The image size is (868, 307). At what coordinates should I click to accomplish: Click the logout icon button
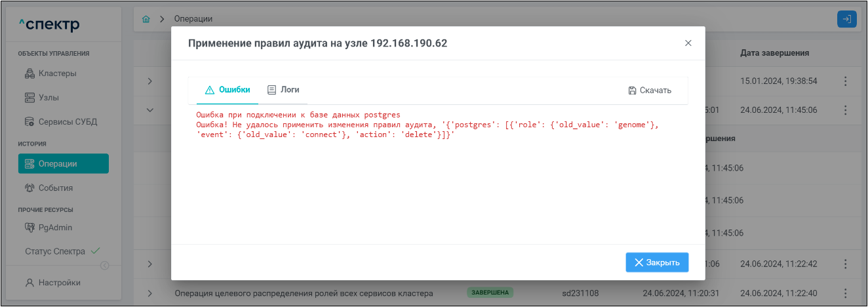(x=847, y=19)
